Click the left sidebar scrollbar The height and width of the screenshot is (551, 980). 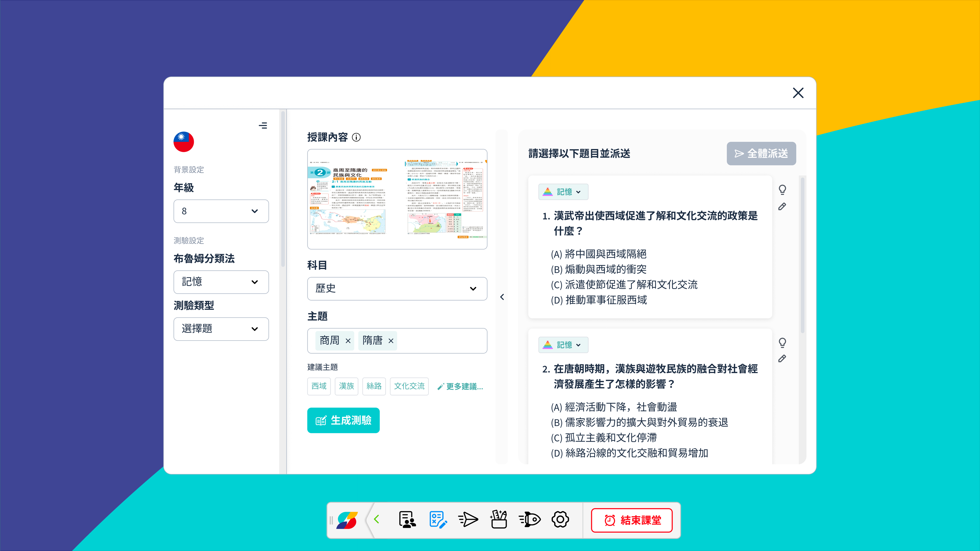283,189
